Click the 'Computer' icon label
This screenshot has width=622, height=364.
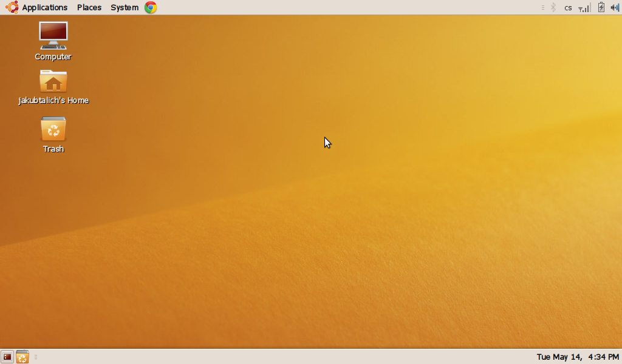[53, 56]
